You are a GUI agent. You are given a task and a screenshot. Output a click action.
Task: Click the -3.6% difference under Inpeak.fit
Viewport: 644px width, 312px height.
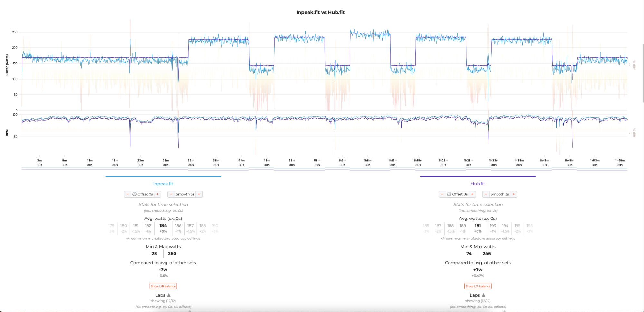pos(163,276)
